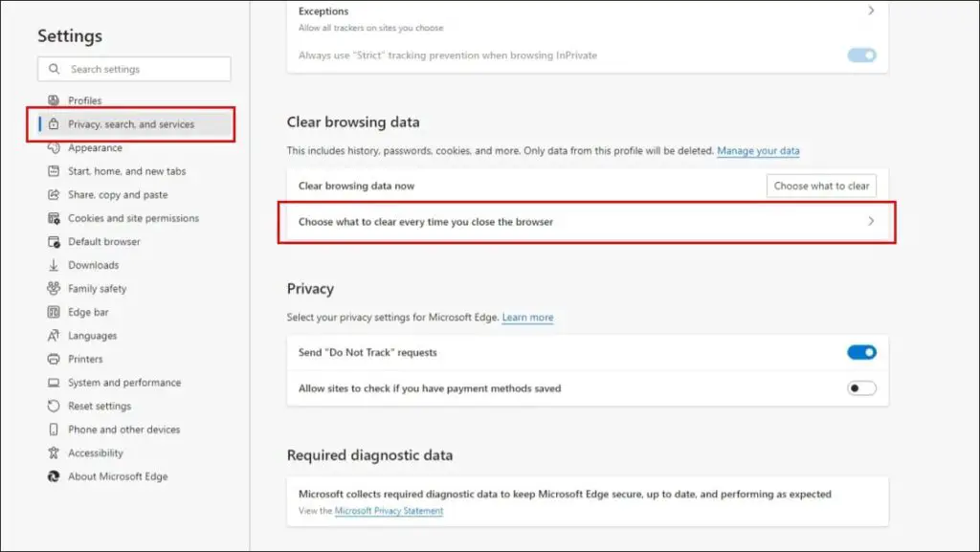The height and width of the screenshot is (552, 980).
Task: Click the Family safety icon
Action: [x=54, y=289]
